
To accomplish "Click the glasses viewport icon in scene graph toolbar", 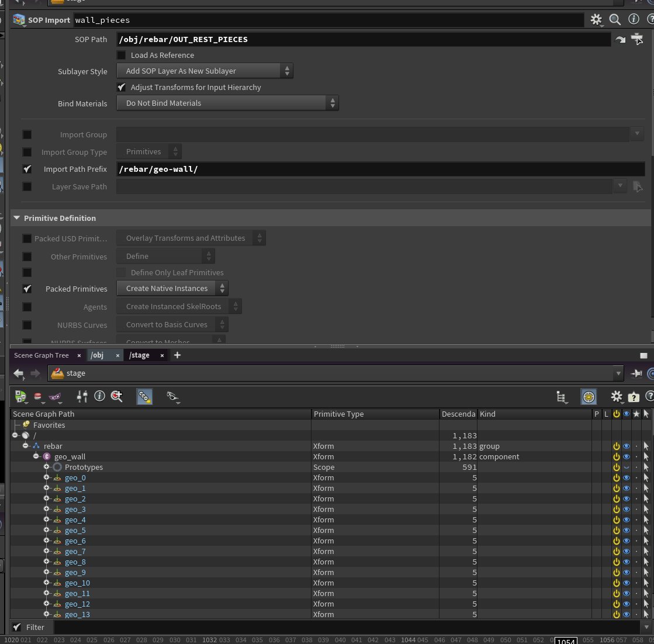I will coord(172,396).
